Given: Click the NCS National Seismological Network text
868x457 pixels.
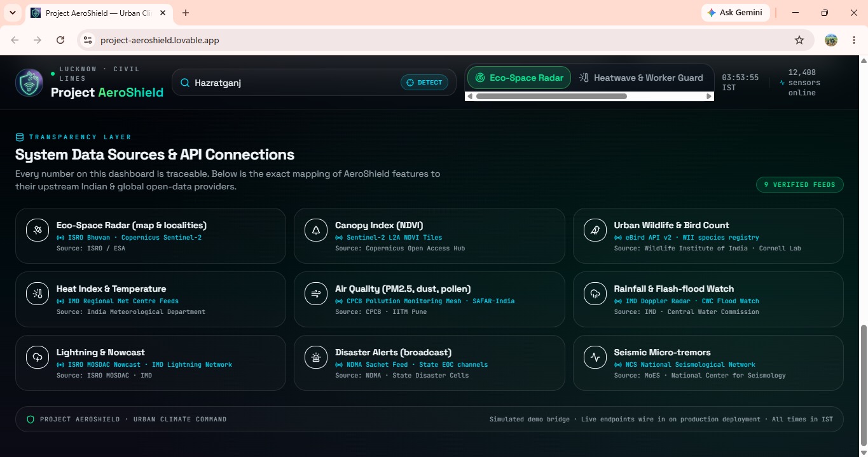Looking at the screenshot, I should (690, 365).
